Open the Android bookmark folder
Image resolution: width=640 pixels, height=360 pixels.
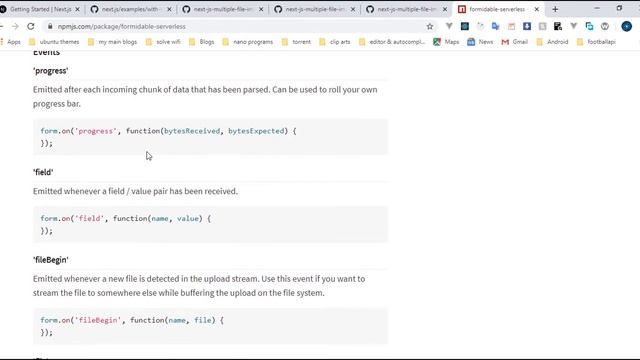552,42
